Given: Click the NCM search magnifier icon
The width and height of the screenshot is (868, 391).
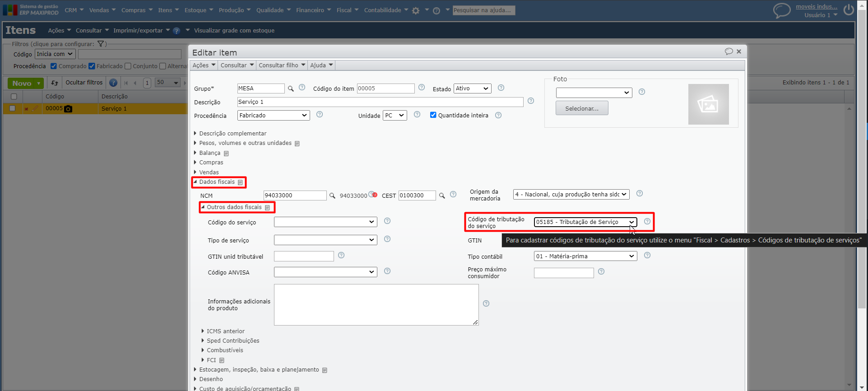Looking at the screenshot, I should (x=332, y=196).
